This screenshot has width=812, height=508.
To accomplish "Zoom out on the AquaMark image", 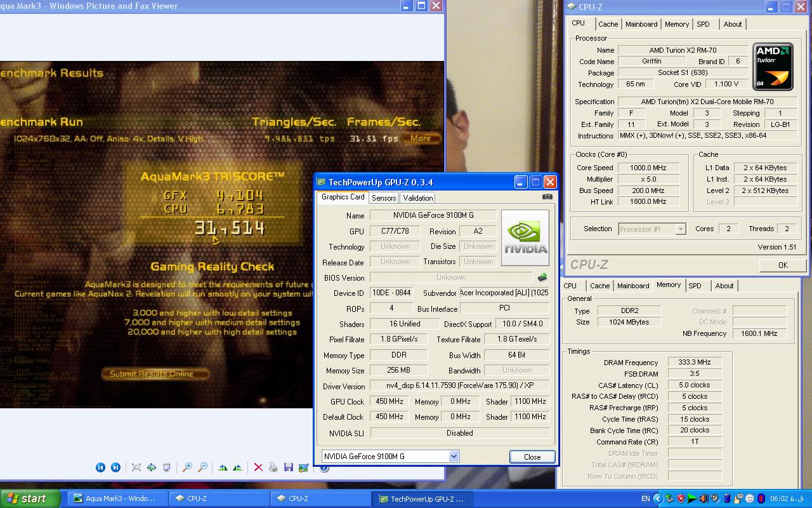I will coord(202,467).
